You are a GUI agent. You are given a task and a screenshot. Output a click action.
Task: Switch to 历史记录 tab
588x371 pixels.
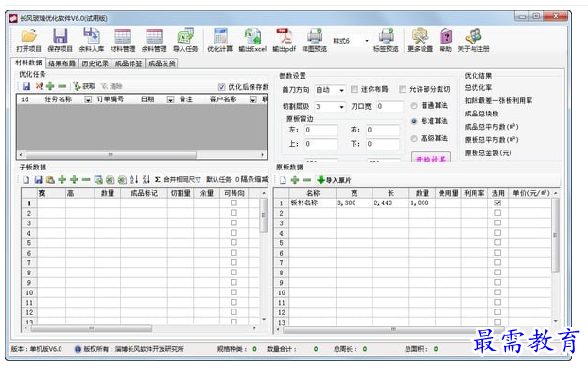pyautogui.click(x=95, y=63)
